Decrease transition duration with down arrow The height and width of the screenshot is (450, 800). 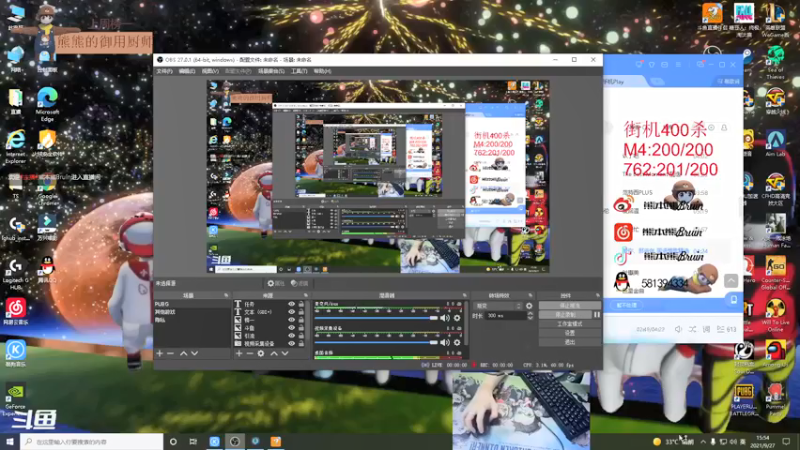[x=530, y=318]
